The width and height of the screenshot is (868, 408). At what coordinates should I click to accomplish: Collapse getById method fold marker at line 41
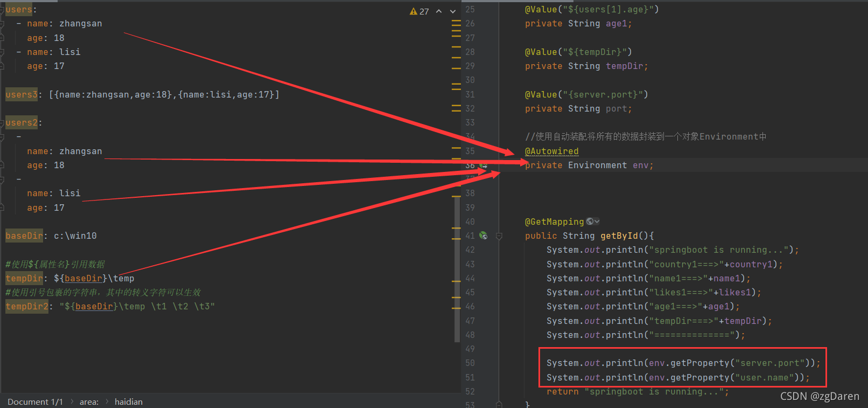(499, 236)
